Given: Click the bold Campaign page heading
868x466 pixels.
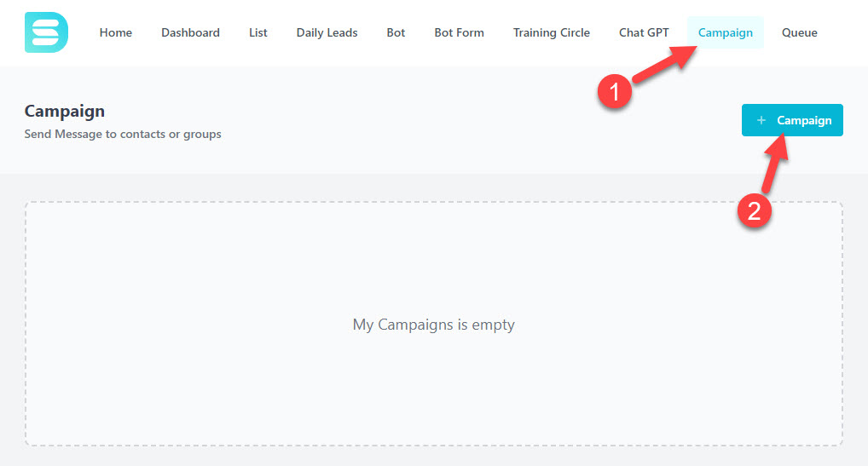Looking at the screenshot, I should pos(64,111).
